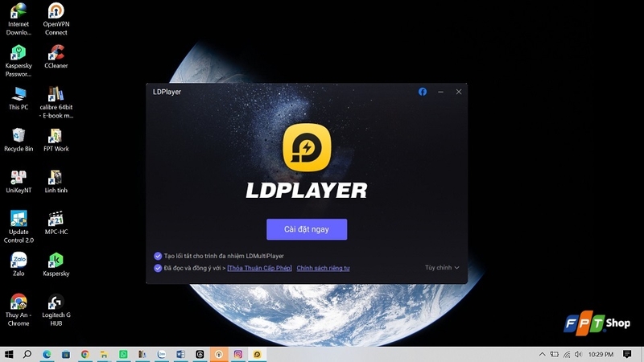Screen dimensions: 644x362
Task: Open the Thỏa Thuận Cấp Phép link
Action: click(259, 268)
